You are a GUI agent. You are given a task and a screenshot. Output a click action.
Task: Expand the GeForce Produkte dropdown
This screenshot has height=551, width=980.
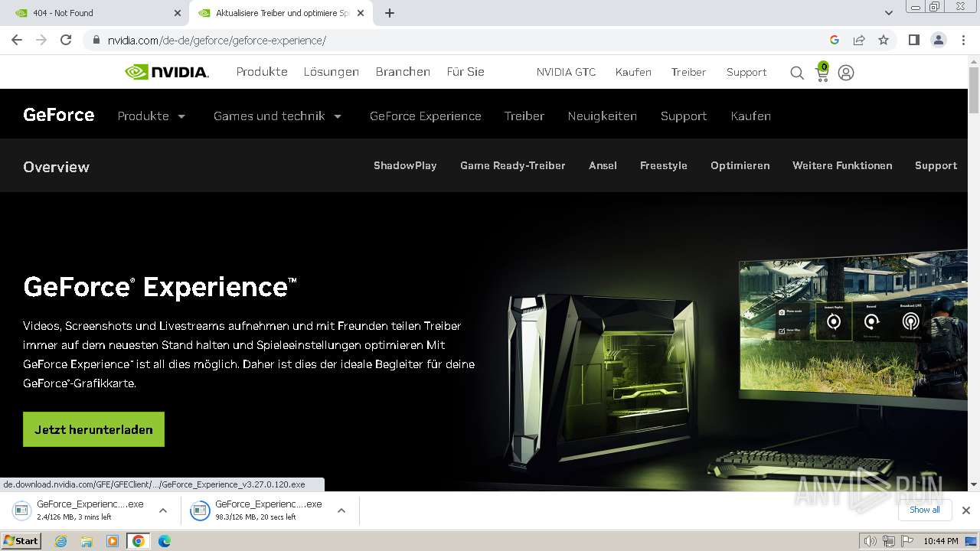(x=152, y=116)
